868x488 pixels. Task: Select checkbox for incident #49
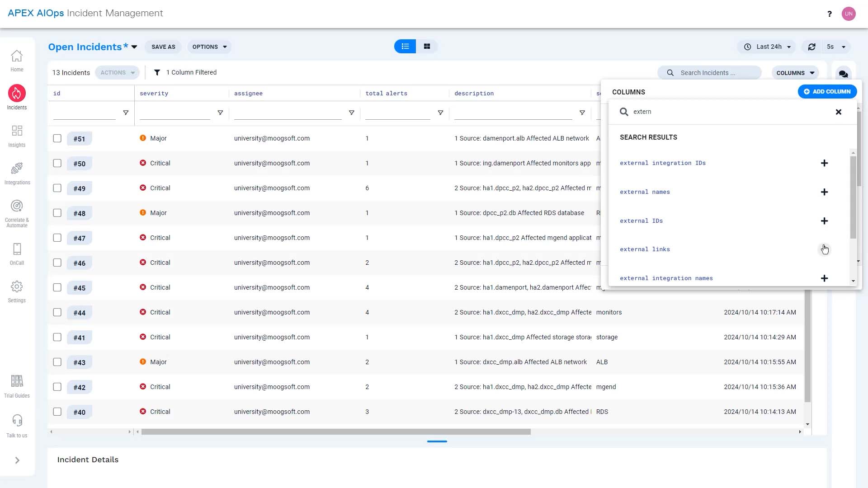point(57,188)
